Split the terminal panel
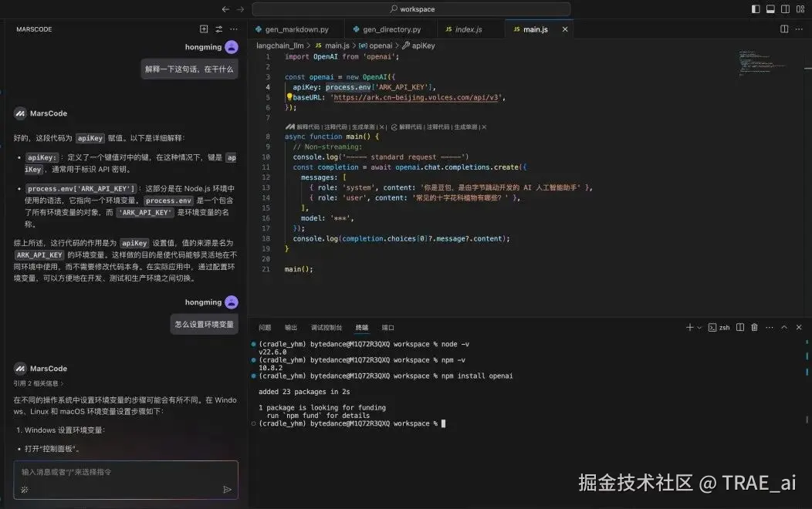 click(x=740, y=327)
